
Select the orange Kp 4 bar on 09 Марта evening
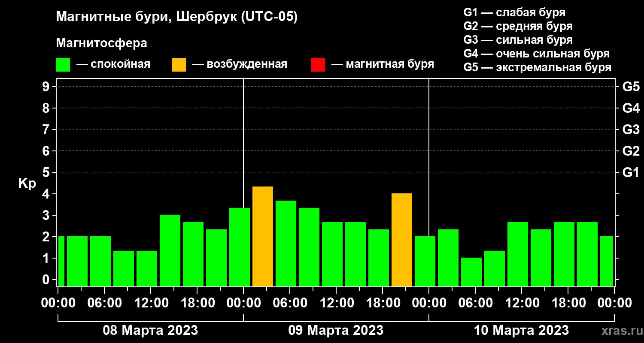402,240
